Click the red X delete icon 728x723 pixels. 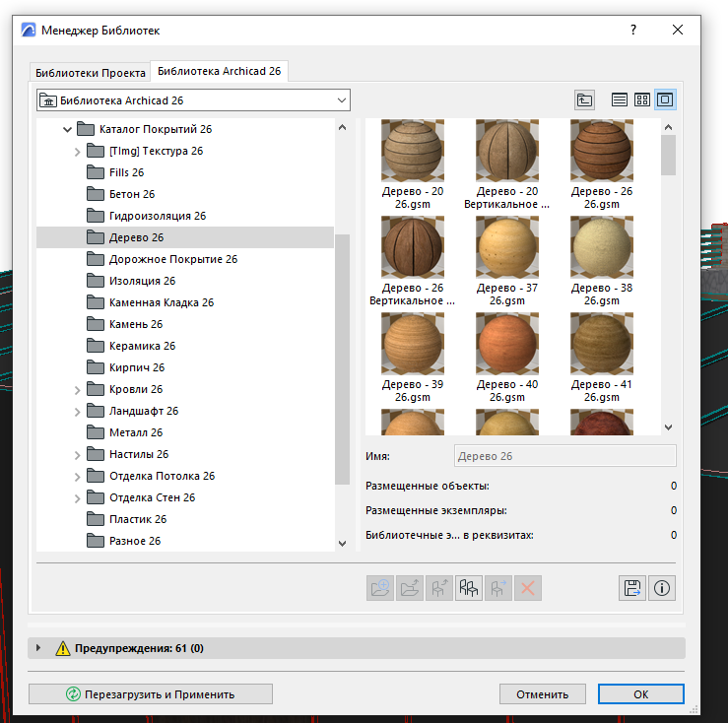(x=527, y=588)
